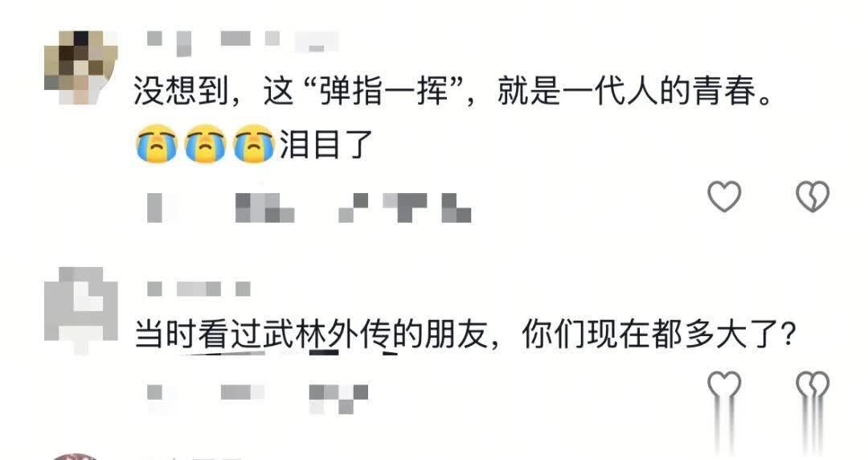Tap broken heart on "弹指一挥" comment
This screenshot has height=460, width=868.
click(812, 196)
